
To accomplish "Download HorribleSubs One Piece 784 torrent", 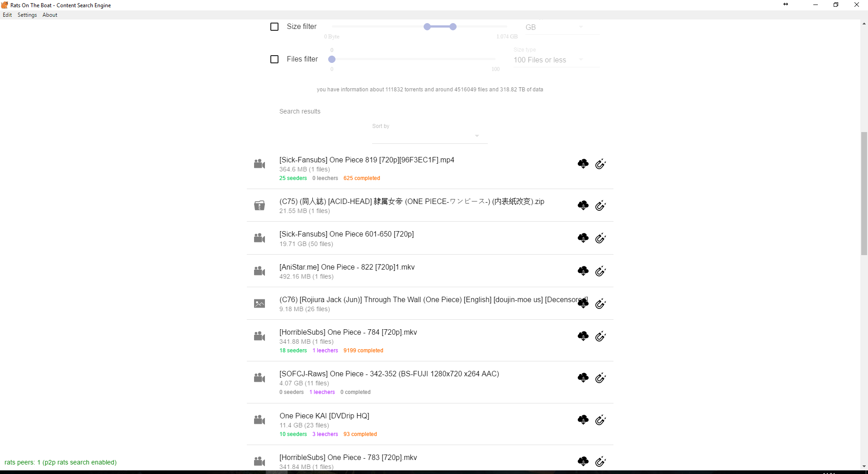I will (583, 336).
